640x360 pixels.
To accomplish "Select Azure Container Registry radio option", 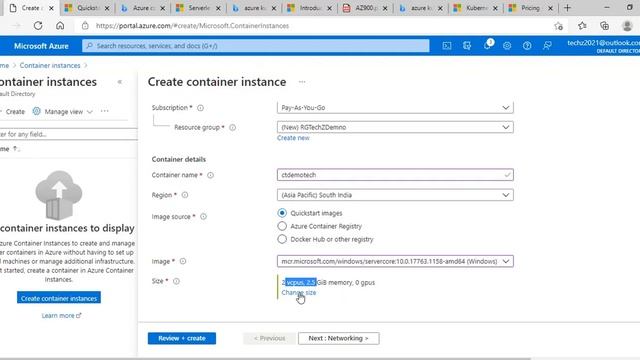I will (282, 226).
